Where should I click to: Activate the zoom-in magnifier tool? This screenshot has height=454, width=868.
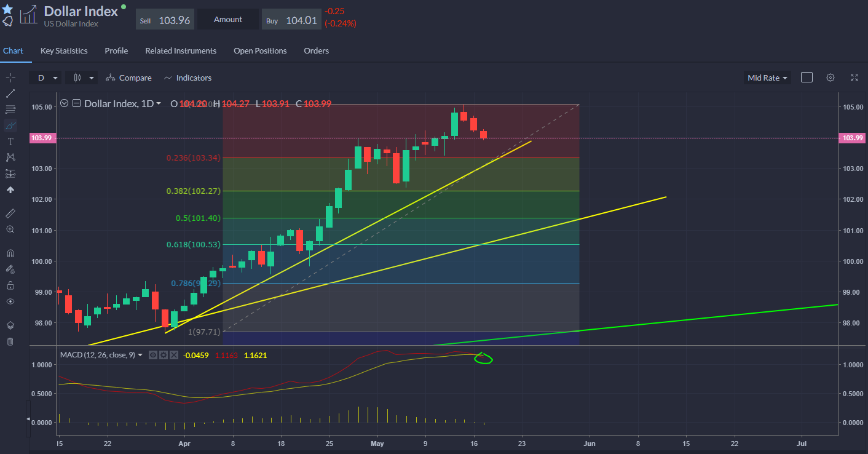[10, 229]
